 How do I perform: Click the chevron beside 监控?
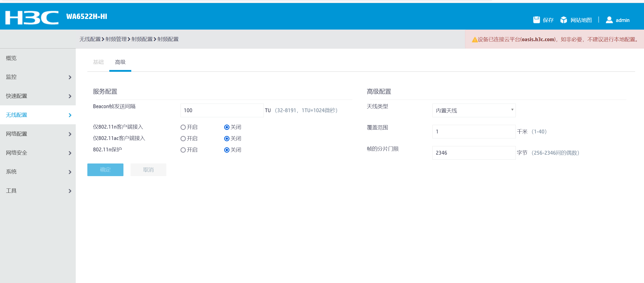coord(70,77)
